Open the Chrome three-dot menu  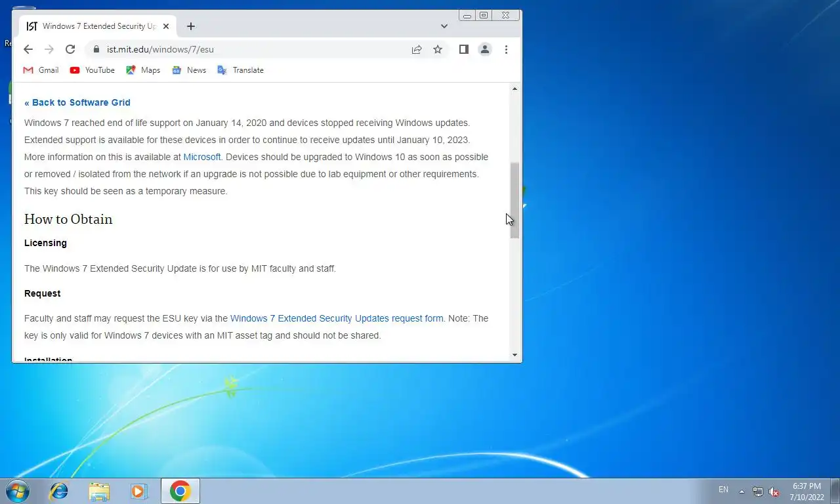[x=506, y=49]
